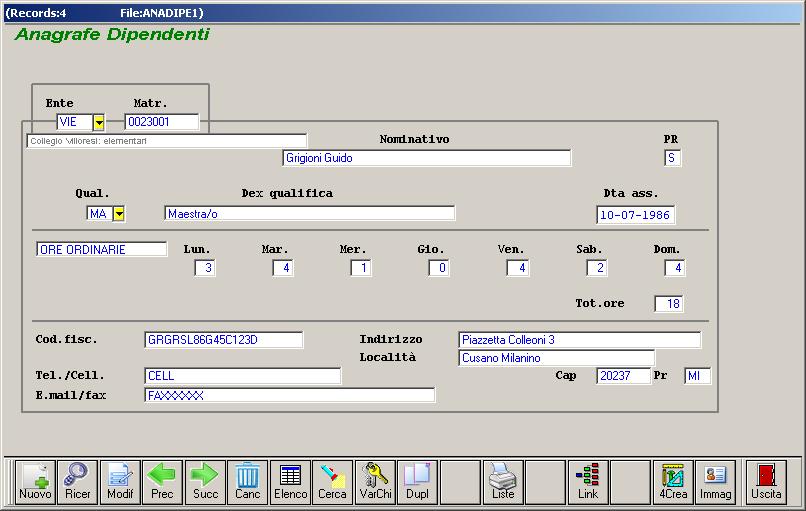The height and width of the screenshot is (511, 806).
Task: Click the Records:4 title bar text
Action: point(35,13)
